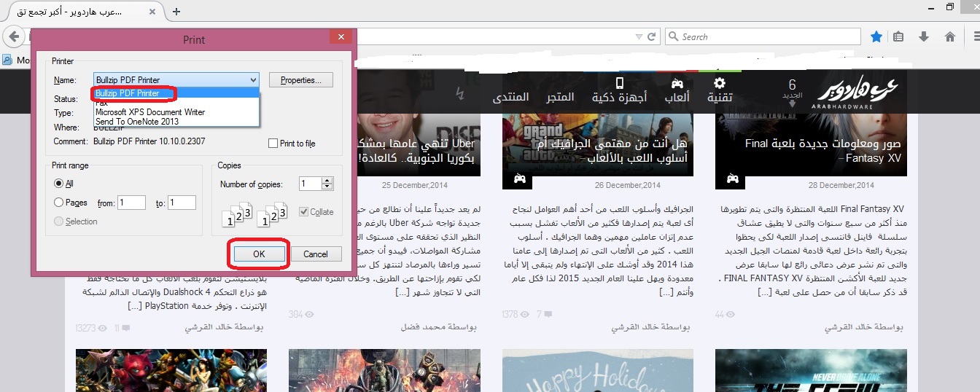Open printer Properties button
980x392 pixels.
click(x=301, y=79)
